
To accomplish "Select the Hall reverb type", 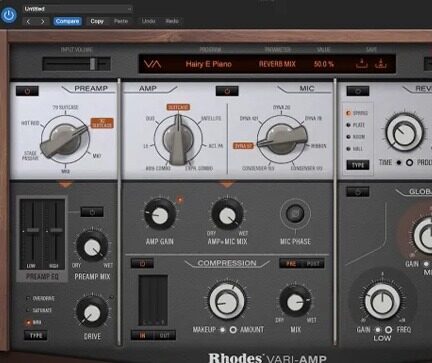I will pyautogui.click(x=355, y=149).
